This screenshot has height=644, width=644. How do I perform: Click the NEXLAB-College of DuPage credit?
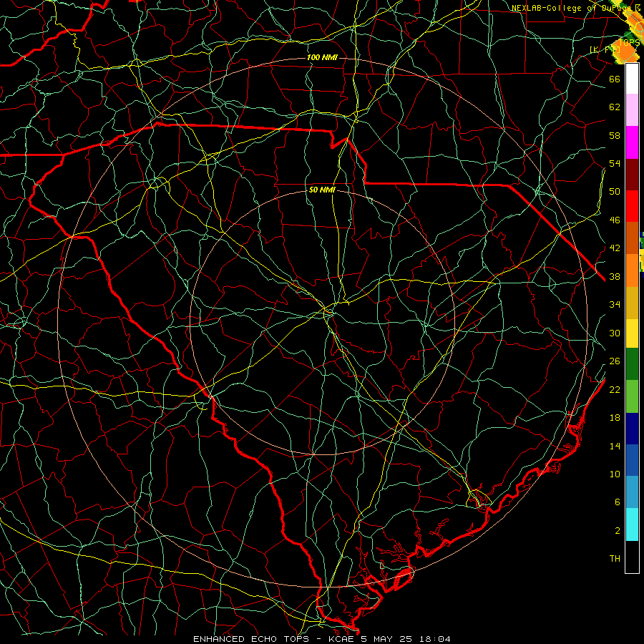[x=577, y=7]
